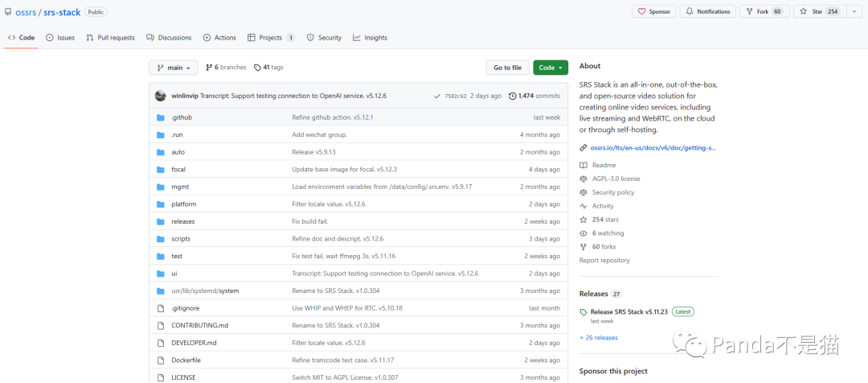
Task: Click the green commit status checkmark
Action: (x=437, y=96)
